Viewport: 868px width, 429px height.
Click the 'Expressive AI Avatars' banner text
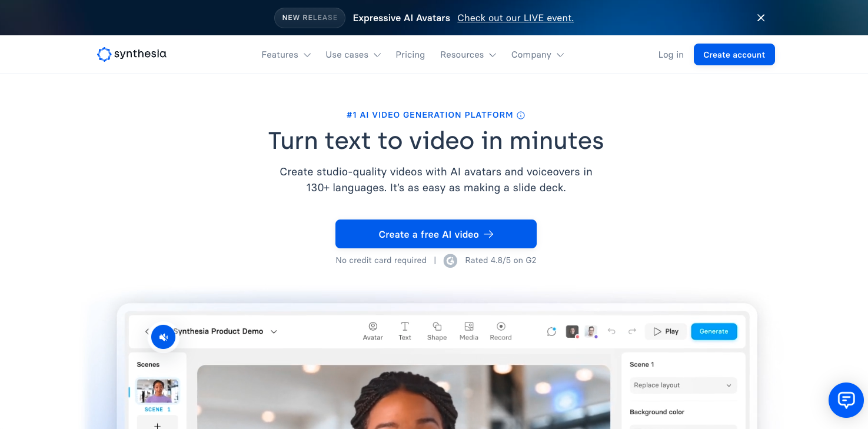(x=401, y=18)
